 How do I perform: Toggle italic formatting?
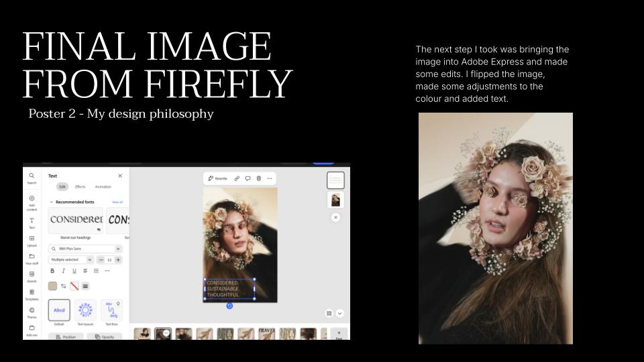[63, 271]
